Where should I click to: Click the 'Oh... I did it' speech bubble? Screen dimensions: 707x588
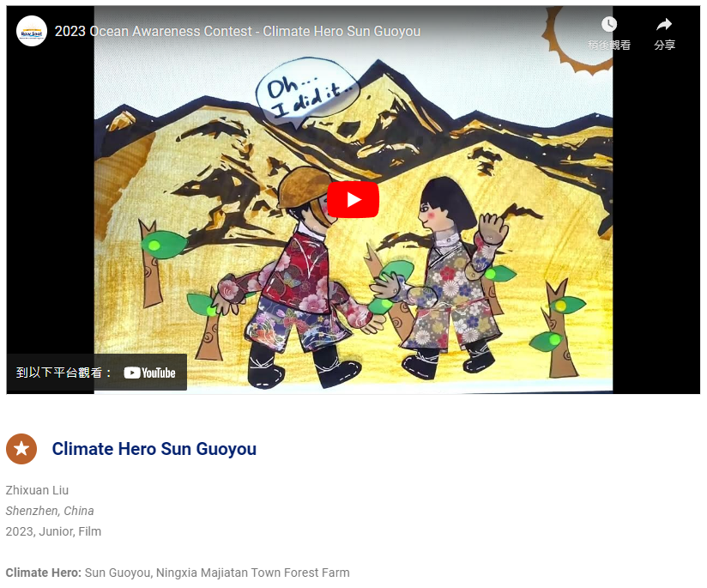click(307, 93)
